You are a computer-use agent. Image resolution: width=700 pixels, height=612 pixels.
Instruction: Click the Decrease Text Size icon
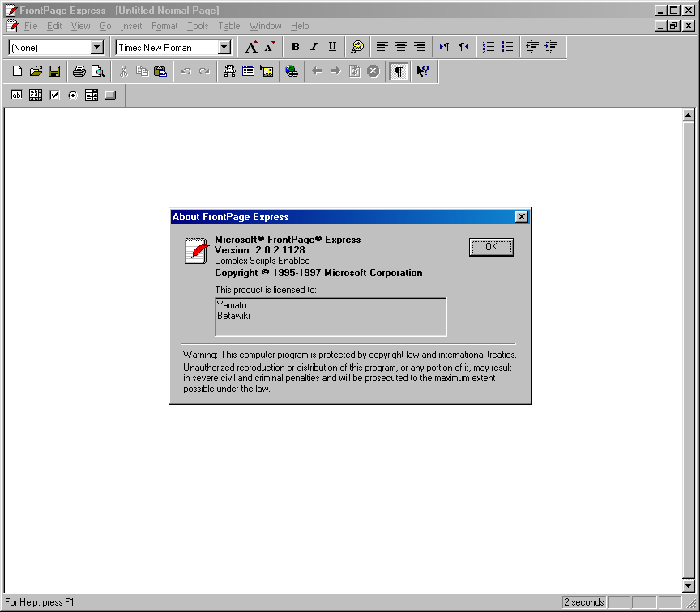270,47
